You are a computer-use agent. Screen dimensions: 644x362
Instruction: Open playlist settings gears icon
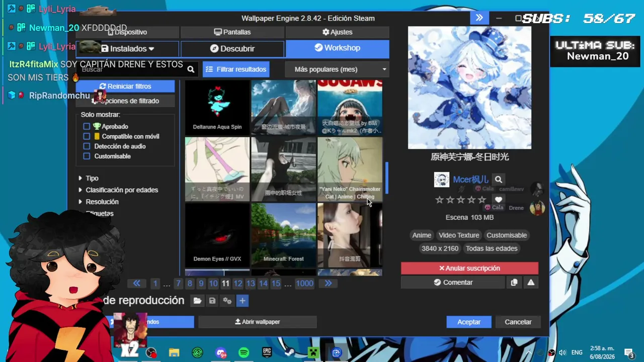pyautogui.click(x=227, y=301)
